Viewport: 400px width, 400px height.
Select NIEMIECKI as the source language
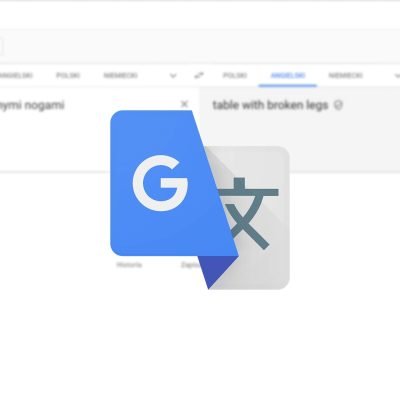pos(120,76)
